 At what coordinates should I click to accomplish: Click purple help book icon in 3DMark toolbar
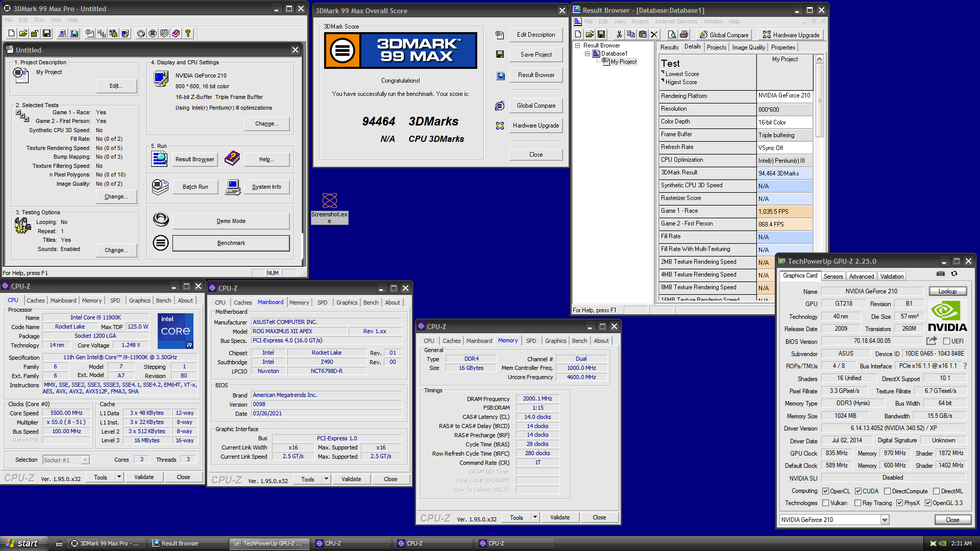(x=176, y=34)
